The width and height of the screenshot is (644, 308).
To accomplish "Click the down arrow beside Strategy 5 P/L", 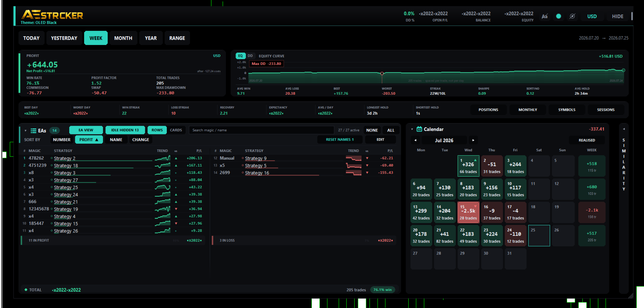I will pos(367,165).
